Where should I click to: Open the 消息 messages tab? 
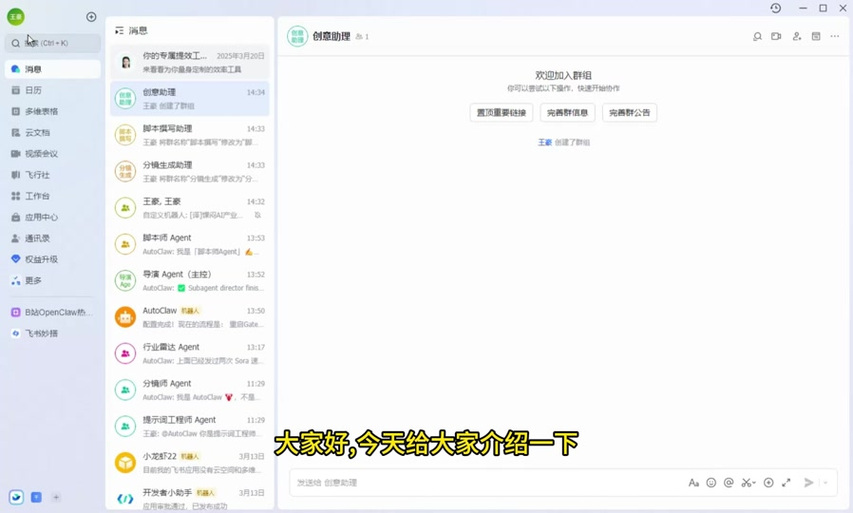53,69
